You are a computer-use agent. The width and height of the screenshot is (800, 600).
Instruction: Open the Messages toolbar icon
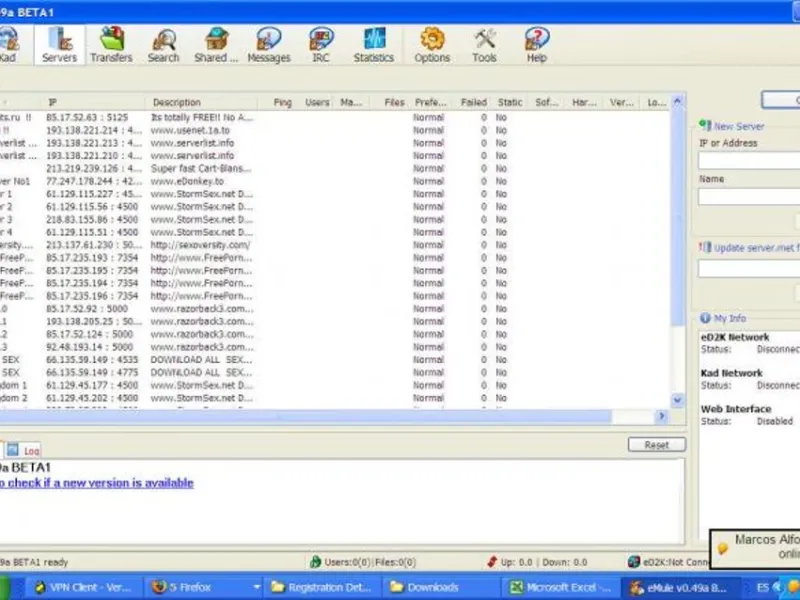pyautogui.click(x=269, y=44)
